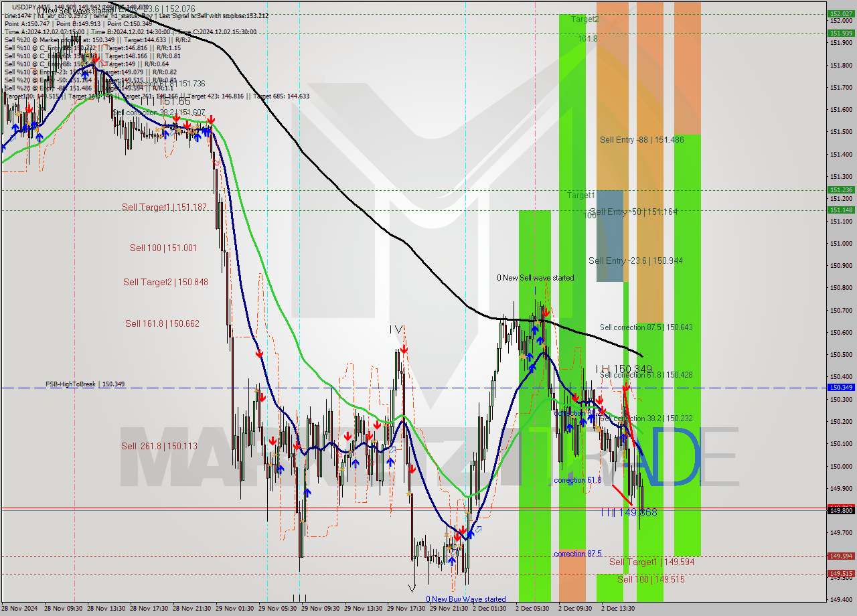Click the 'I I I 149.868' wave label
857x616 pixels.
(x=629, y=512)
